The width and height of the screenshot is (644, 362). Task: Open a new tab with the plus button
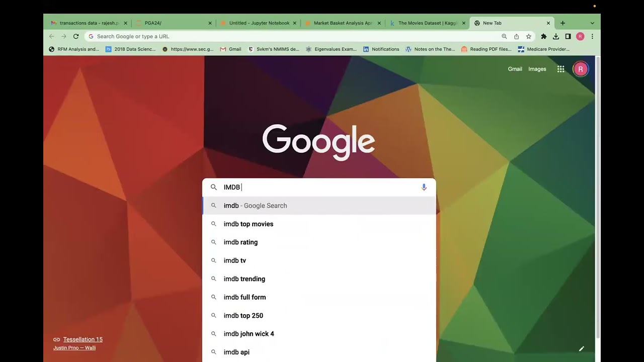tap(562, 23)
